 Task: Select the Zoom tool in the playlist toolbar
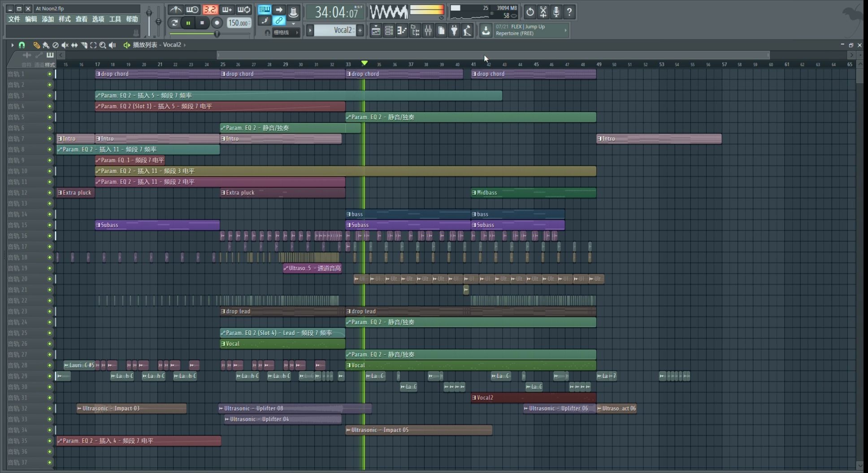[103, 45]
